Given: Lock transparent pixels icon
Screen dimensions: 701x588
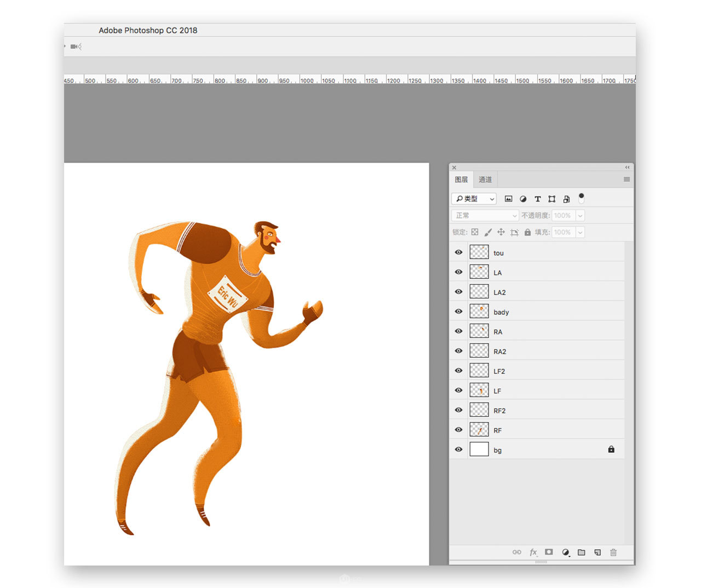Looking at the screenshot, I should point(475,232).
